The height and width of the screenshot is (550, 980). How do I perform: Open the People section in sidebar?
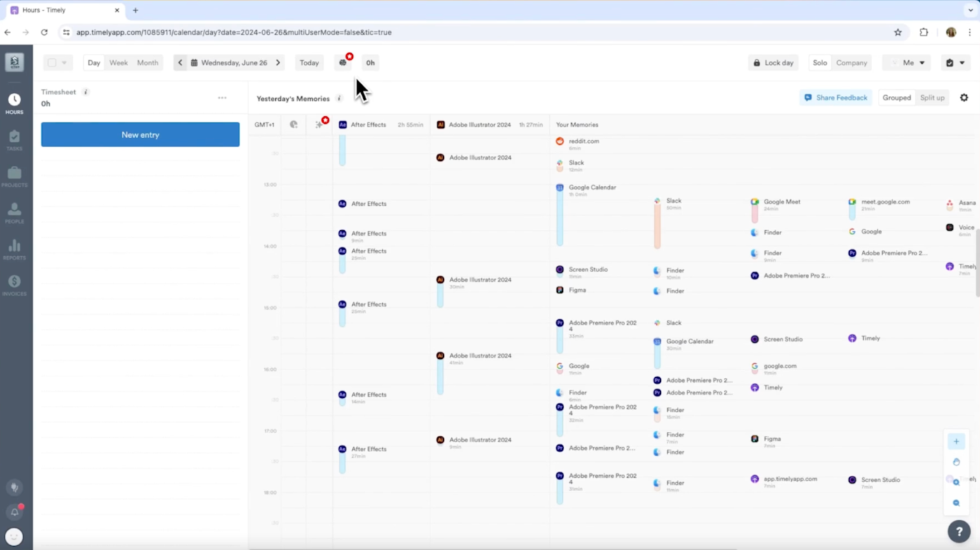click(x=14, y=213)
